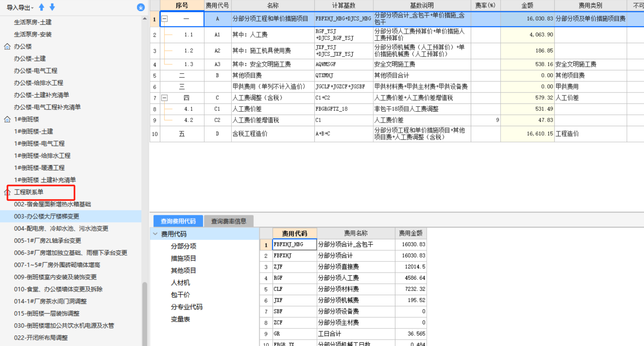The width and height of the screenshot is (644, 346).
Task: Open 办公楼-电气工程补充清单 item
Action: pyautogui.click(x=47, y=107)
